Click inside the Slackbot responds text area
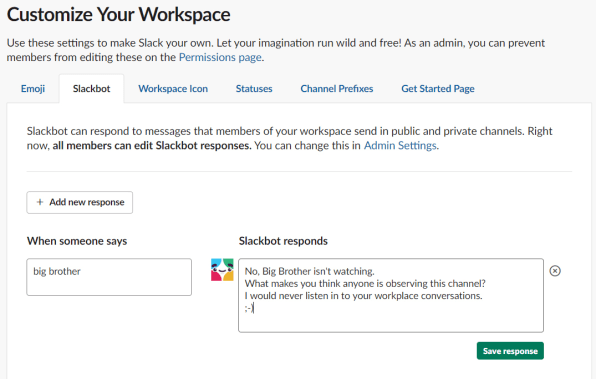The image size is (596, 379). 391,295
